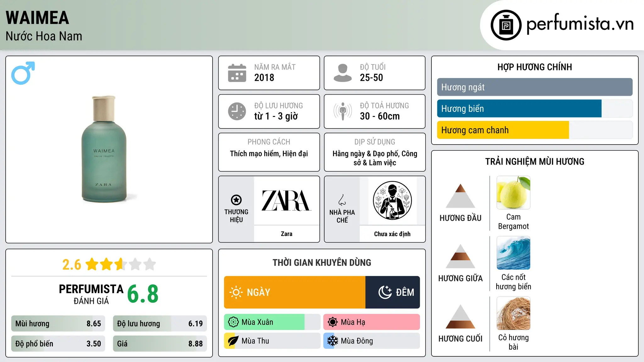Click the Zara brand name link
The height and width of the screenshot is (362, 644).
[x=286, y=234]
